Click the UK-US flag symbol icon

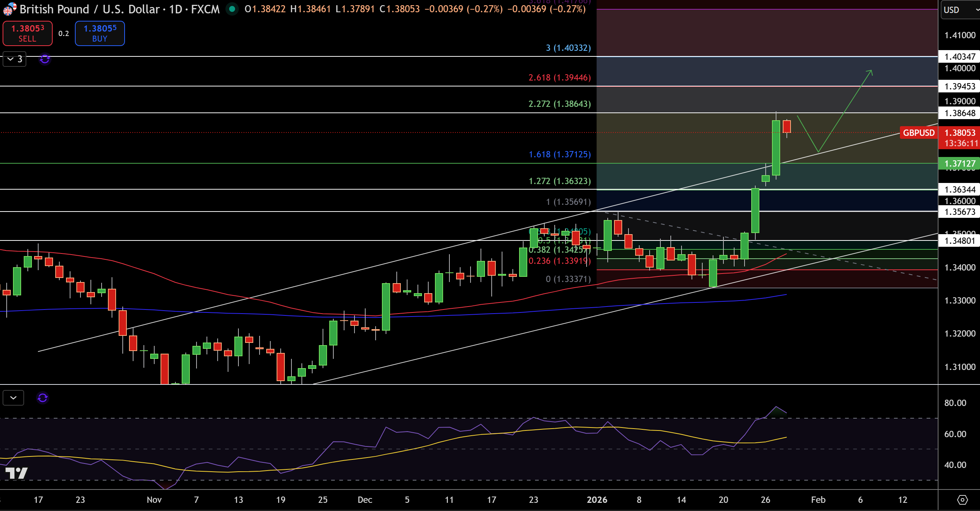click(x=9, y=9)
